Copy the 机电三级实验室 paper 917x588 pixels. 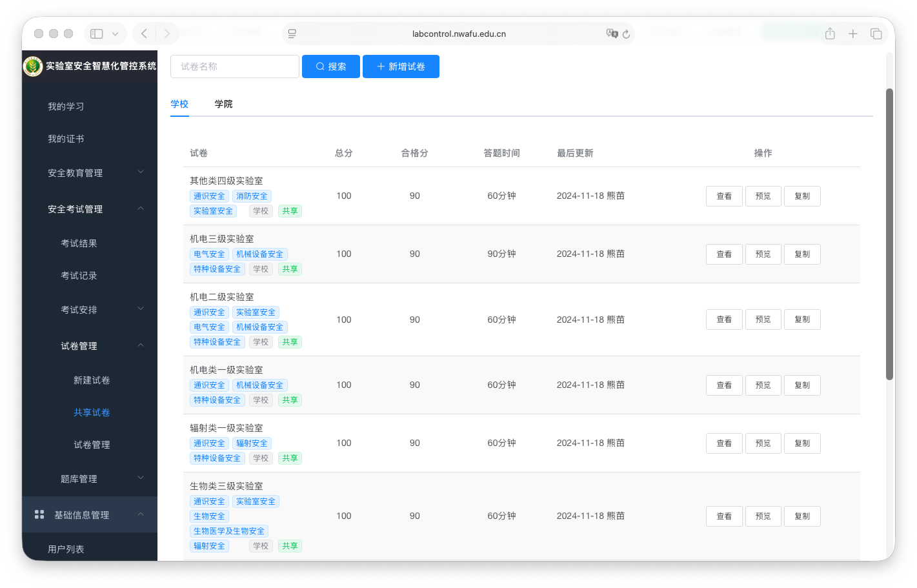(x=802, y=254)
